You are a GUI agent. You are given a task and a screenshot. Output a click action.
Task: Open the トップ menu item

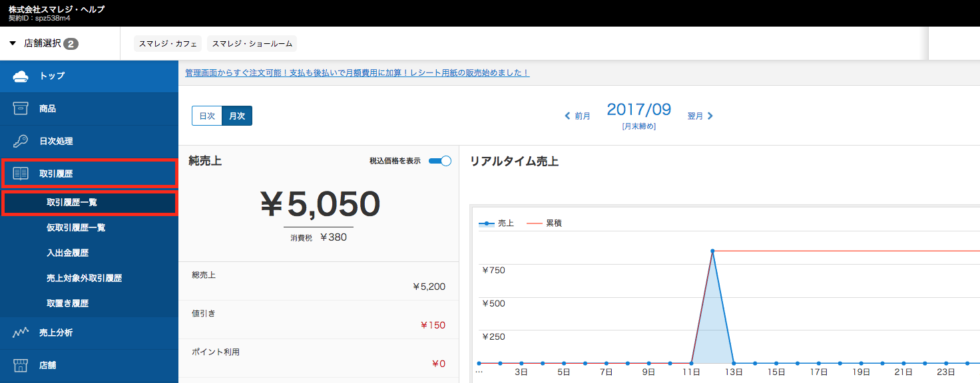pyautogui.click(x=89, y=76)
